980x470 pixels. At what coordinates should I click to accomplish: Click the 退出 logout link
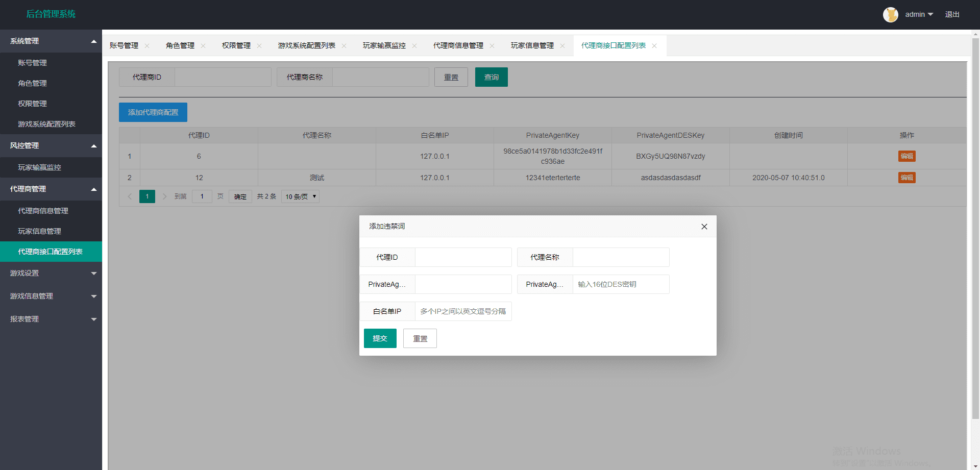pyautogui.click(x=952, y=14)
